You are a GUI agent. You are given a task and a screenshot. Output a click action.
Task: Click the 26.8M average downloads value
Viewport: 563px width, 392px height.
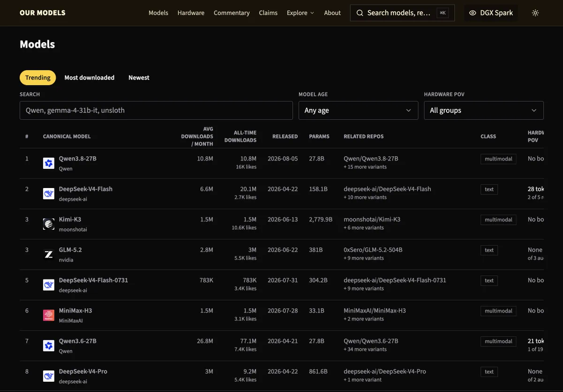click(205, 341)
